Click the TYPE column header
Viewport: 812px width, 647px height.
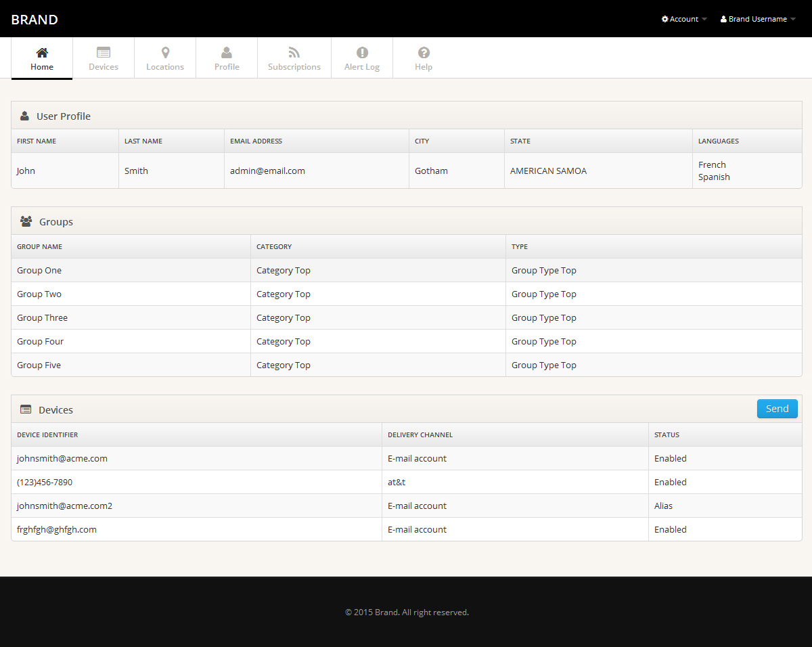pyautogui.click(x=520, y=246)
